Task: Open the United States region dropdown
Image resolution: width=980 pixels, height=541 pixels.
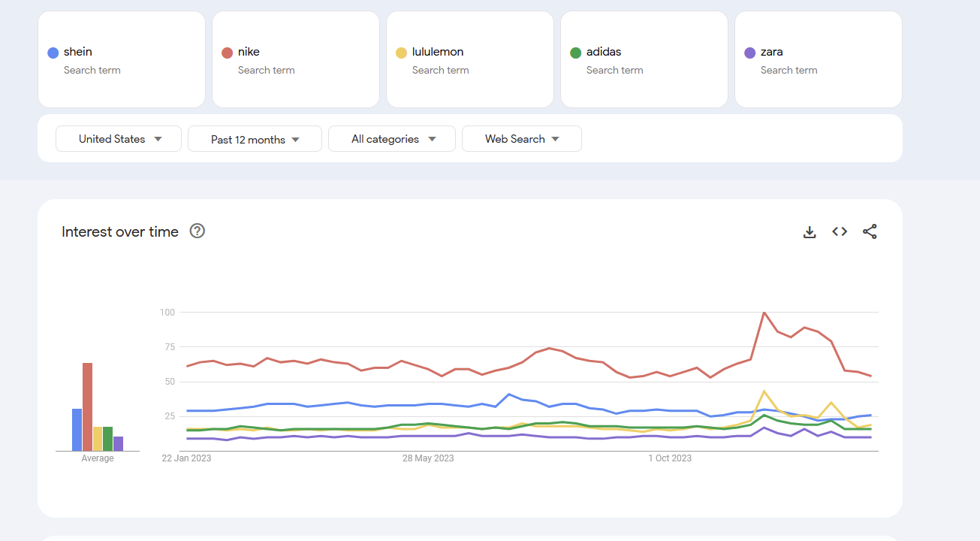Action: [x=119, y=139]
